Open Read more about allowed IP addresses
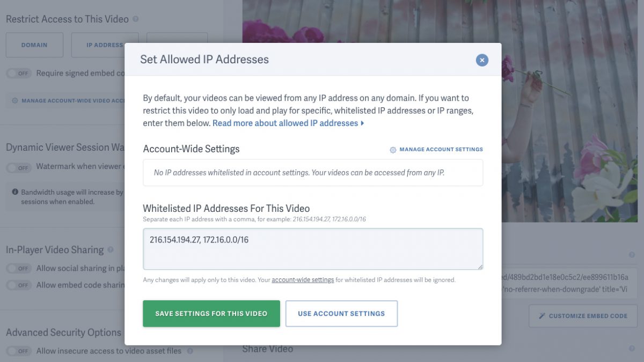The width and height of the screenshot is (644, 362). click(286, 123)
